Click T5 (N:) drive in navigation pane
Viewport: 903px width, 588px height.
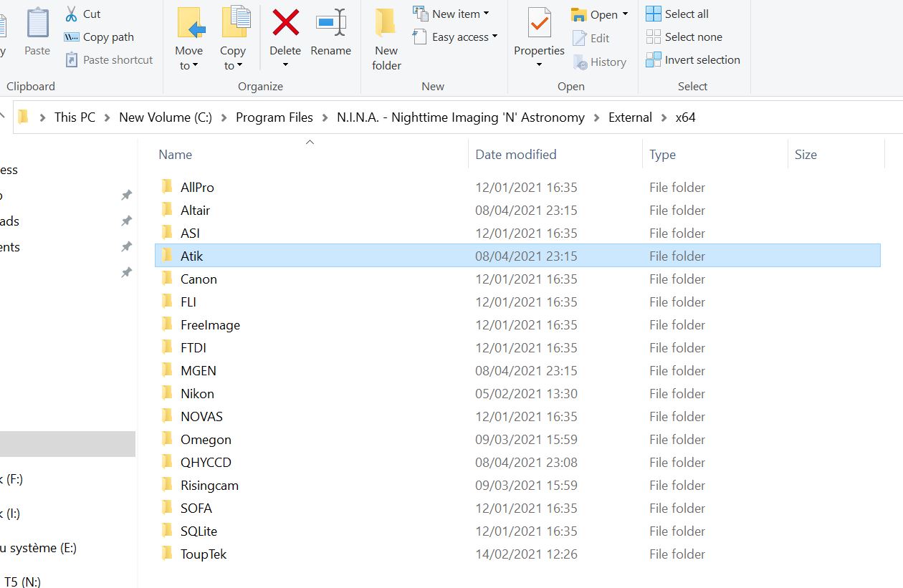pyautogui.click(x=22, y=582)
